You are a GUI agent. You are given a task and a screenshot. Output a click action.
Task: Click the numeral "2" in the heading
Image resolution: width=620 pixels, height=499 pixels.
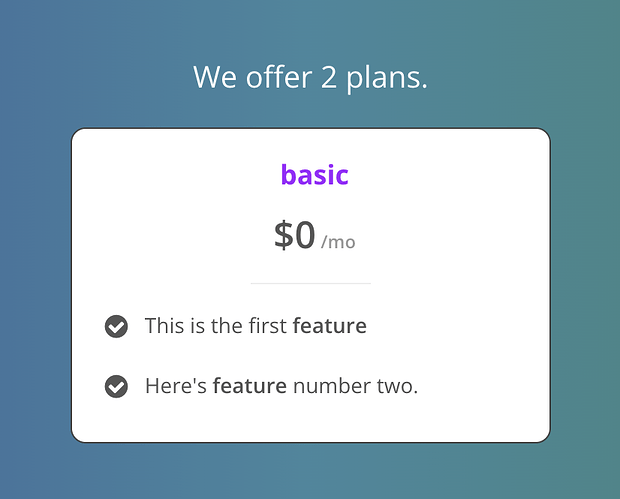(x=329, y=77)
